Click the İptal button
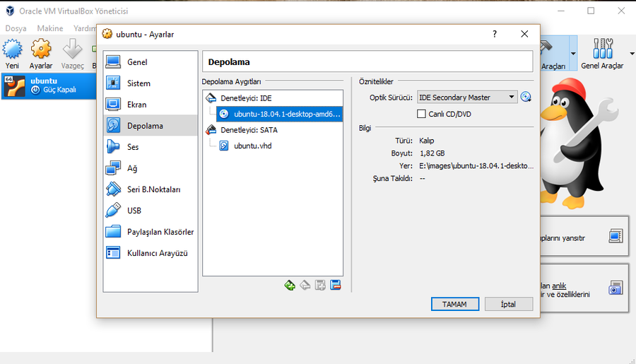This screenshot has height=364, width=636. [x=508, y=304]
